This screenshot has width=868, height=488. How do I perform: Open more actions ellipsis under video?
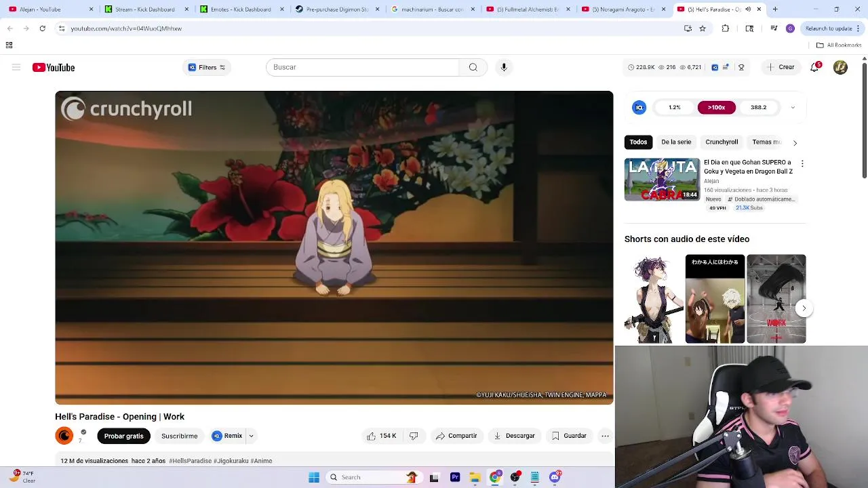click(x=605, y=436)
